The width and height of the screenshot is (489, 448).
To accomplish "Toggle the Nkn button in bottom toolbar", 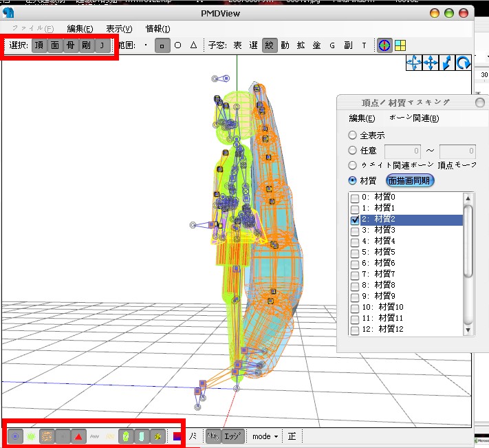I will (213, 436).
